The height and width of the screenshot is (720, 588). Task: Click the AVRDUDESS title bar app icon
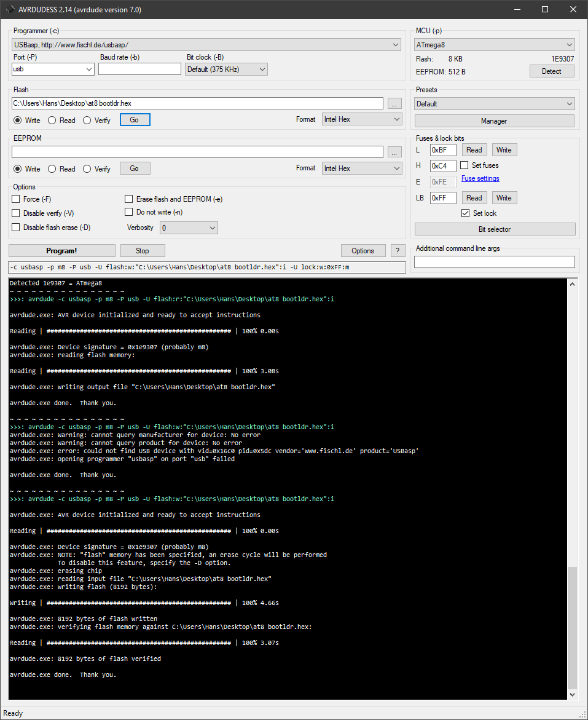[x=10, y=9]
